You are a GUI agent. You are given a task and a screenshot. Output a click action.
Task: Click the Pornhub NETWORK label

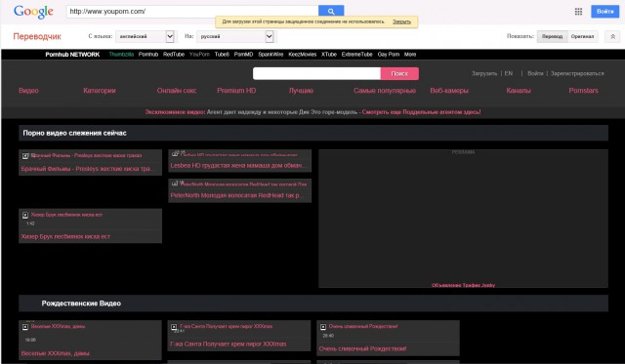pyautogui.click(x=72, y=55)
